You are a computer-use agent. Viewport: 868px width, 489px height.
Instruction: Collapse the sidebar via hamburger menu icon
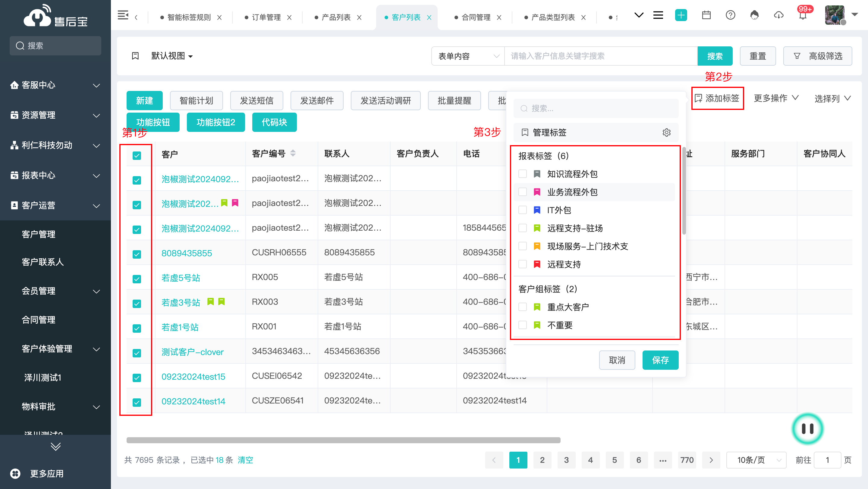(x=123, y=15)
